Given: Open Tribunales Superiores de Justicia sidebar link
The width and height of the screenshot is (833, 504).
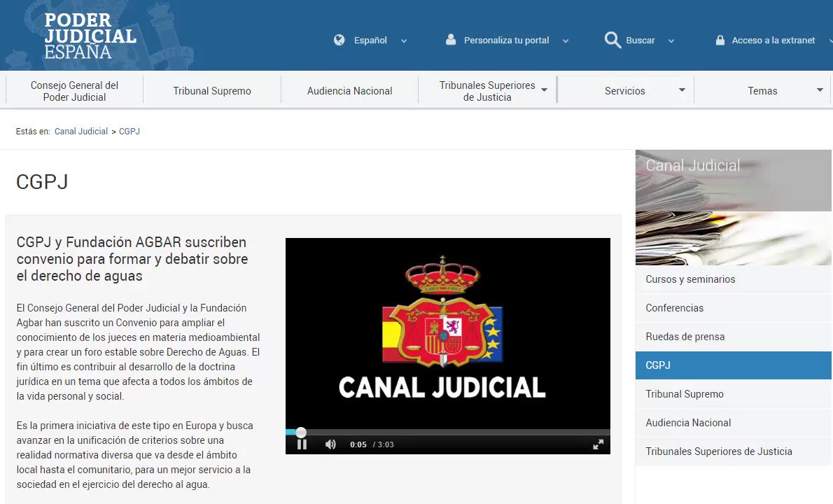Looking at the screenshot, I should pyautogui.click(x=733, y=451).
